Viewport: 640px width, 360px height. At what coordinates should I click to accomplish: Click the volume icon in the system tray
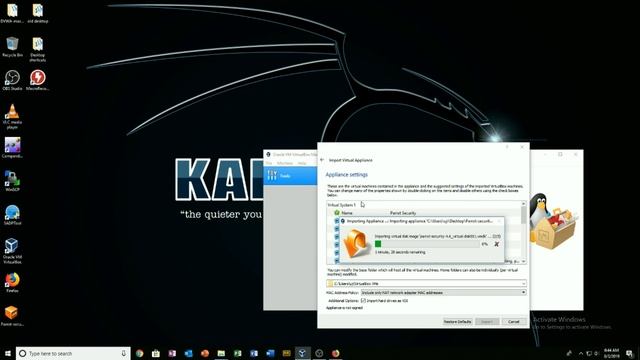tap(596, 353)
